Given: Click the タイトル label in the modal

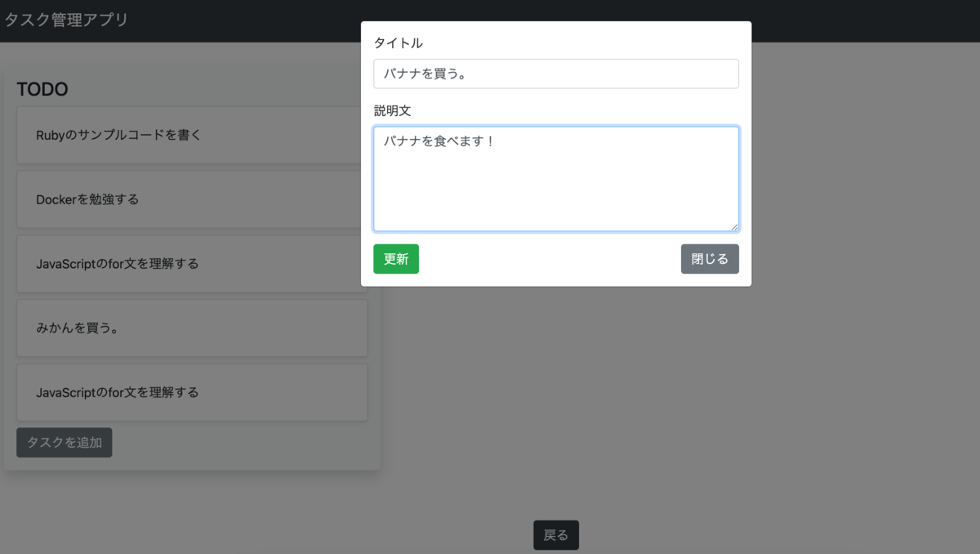Looking at the screenshot, I should pos(398,43).
